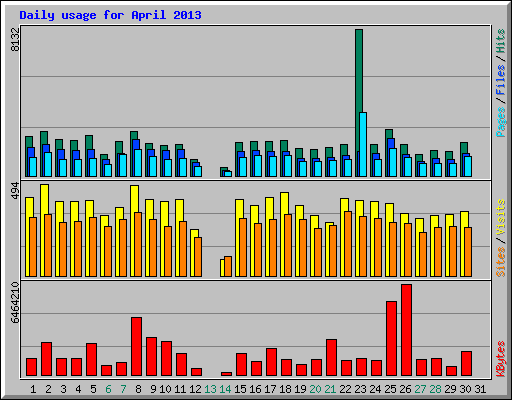The width and height of the screenshot is (512, 400).
Task: Click the red KBytes bar for day 8
Action: (136, 347)
